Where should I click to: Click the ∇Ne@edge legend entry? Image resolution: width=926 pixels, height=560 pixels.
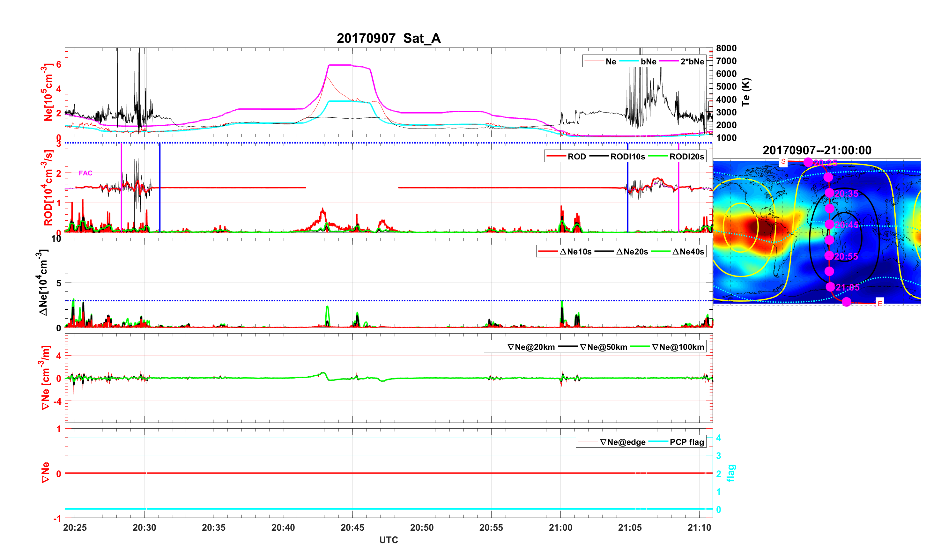(622, 442)
